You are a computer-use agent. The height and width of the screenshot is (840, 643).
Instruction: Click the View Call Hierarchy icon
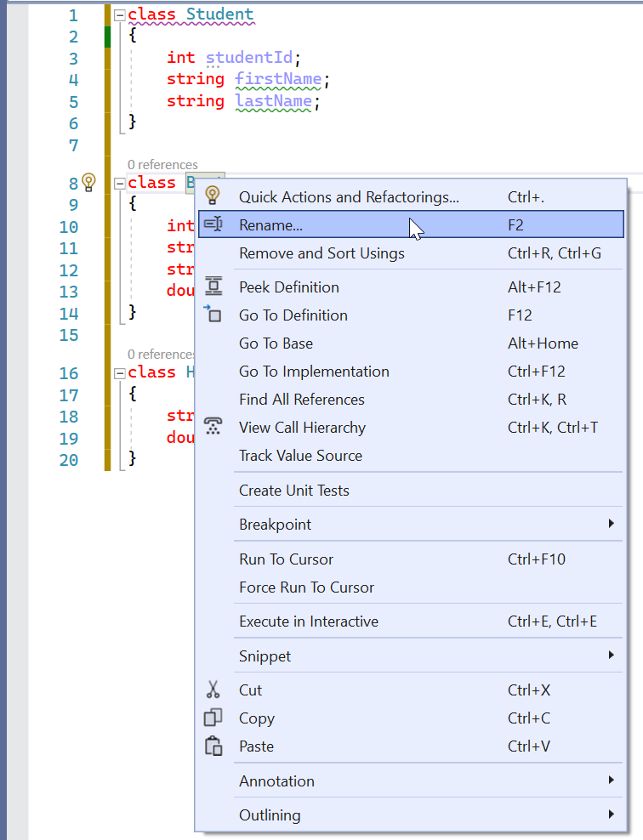tap(213, 427)
